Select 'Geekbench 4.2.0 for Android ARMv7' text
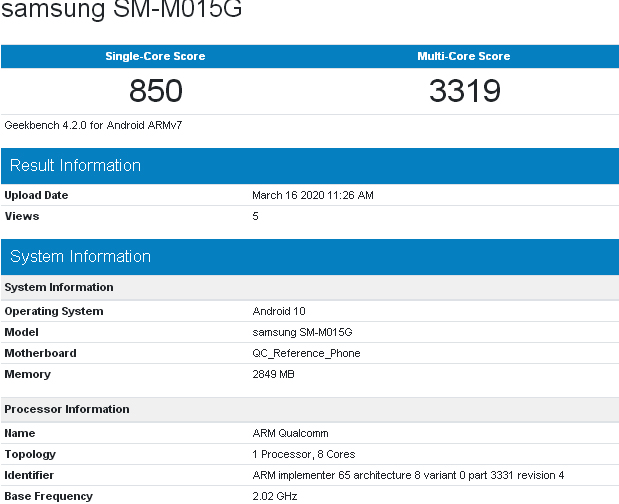 coord(93,126)
